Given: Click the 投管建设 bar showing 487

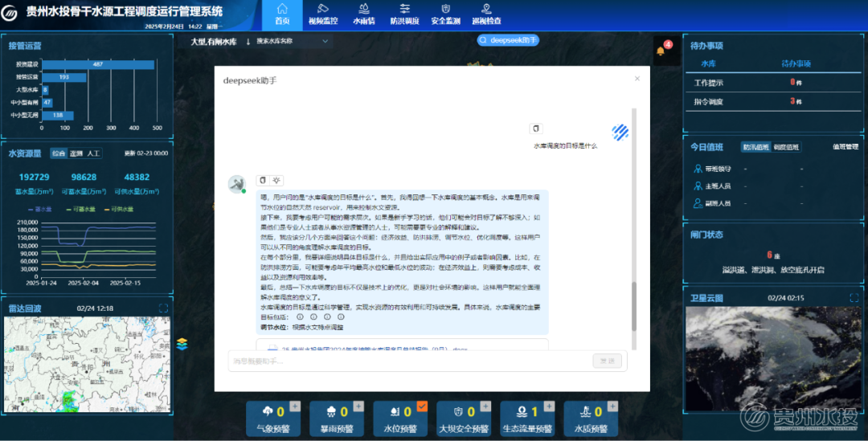Looking at the screenshot, I should click(98, 64).
